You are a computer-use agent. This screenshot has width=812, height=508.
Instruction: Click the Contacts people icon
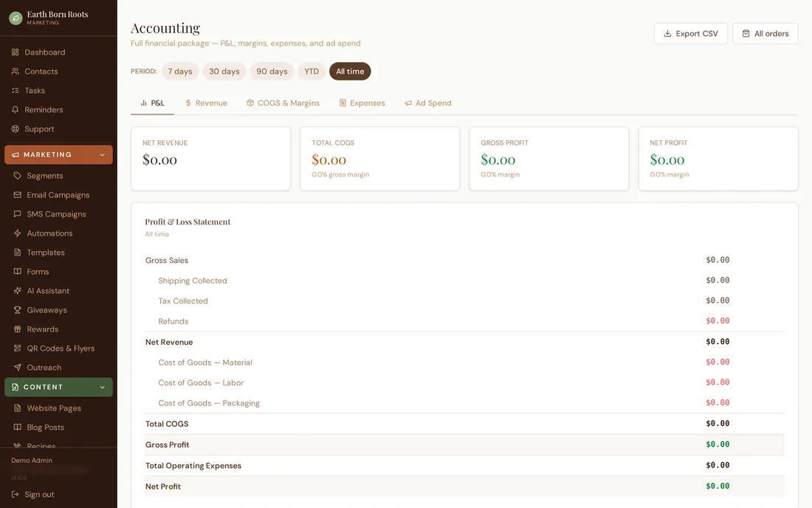(x=15, y=72)
